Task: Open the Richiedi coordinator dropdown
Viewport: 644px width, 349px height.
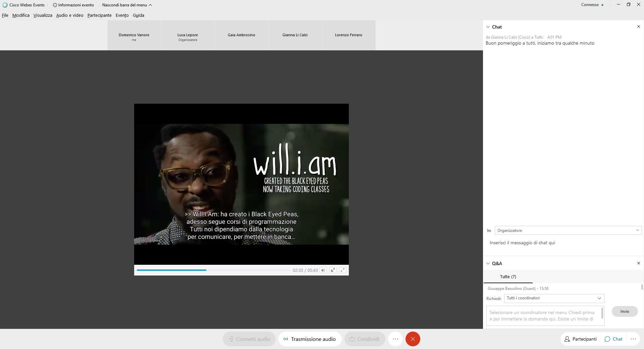Action: pos(554,298)
